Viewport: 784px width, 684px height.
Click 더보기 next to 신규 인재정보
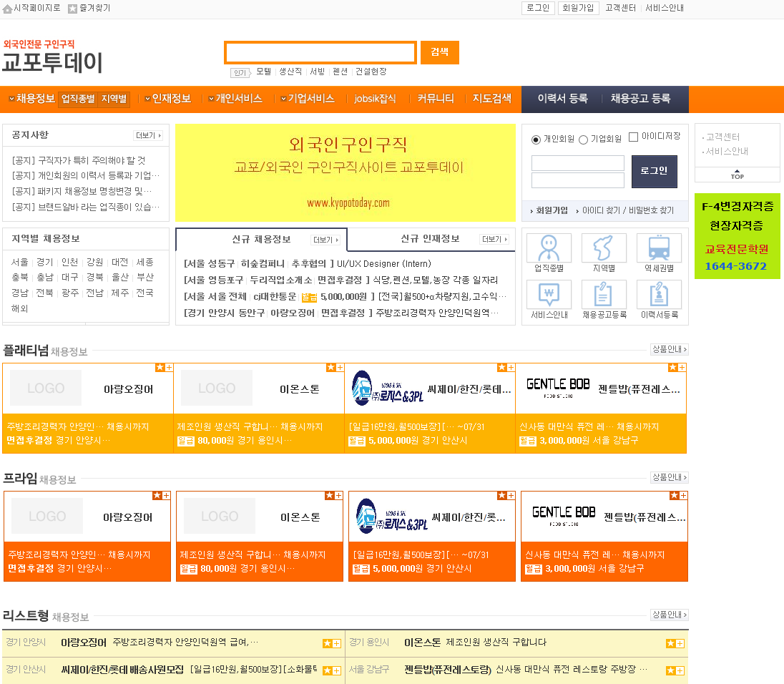click(x=494, y=240)
